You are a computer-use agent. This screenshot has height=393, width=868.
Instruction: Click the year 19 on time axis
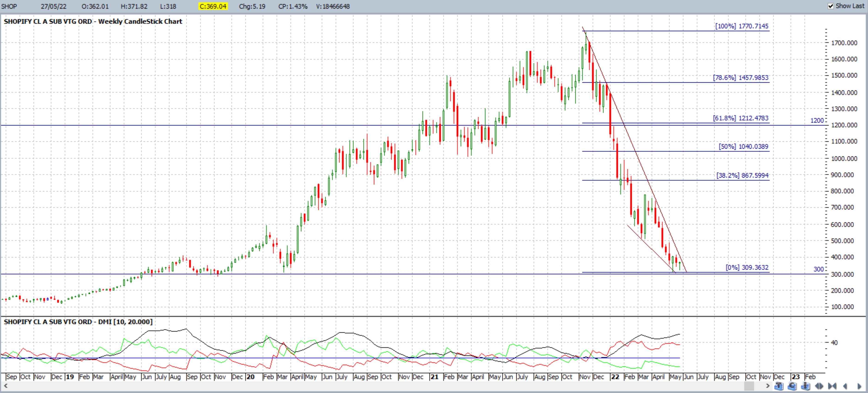point(70,377)
